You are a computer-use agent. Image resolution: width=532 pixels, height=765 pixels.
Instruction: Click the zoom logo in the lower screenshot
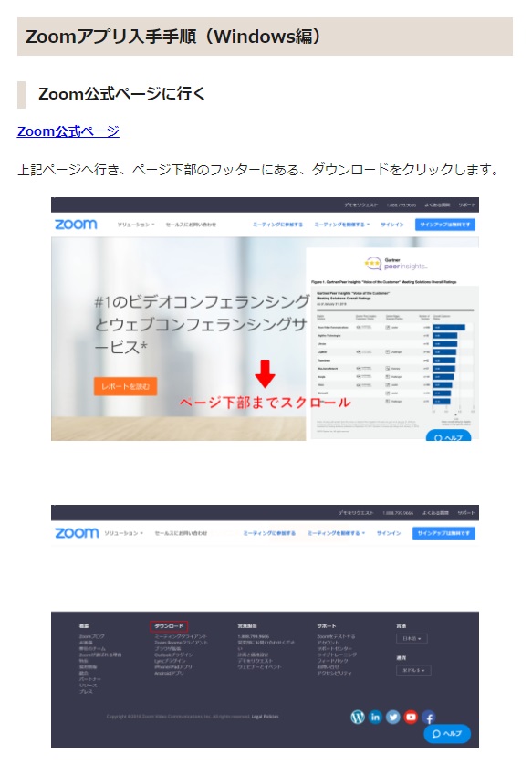(x=77, y=533)
